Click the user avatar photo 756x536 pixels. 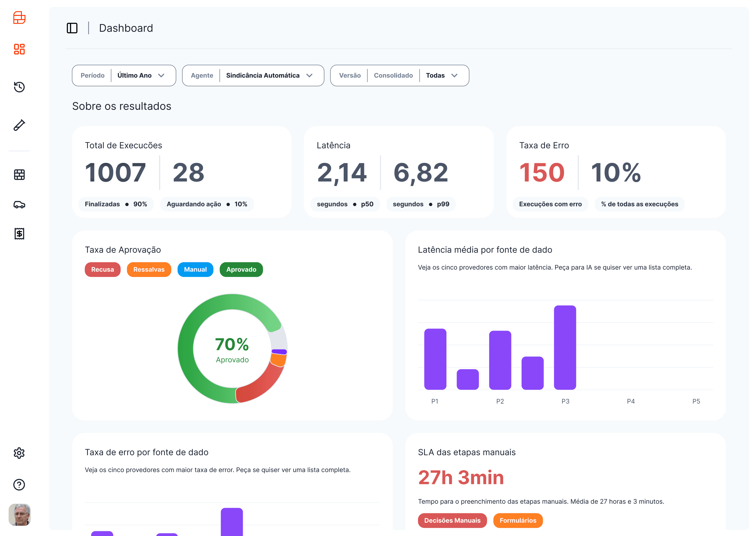pyautogui.click(x=19, y=514)
